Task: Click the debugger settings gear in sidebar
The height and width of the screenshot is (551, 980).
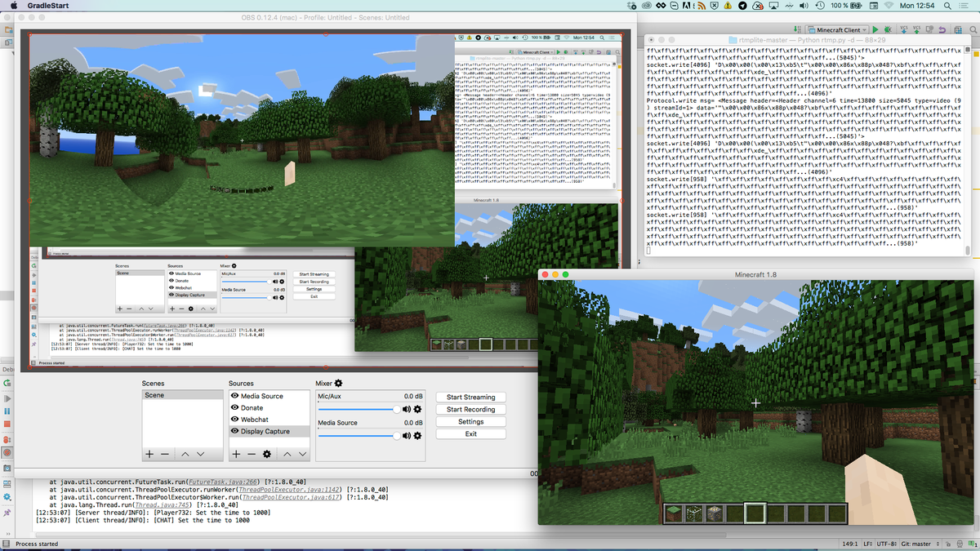Action: (7, 496)
